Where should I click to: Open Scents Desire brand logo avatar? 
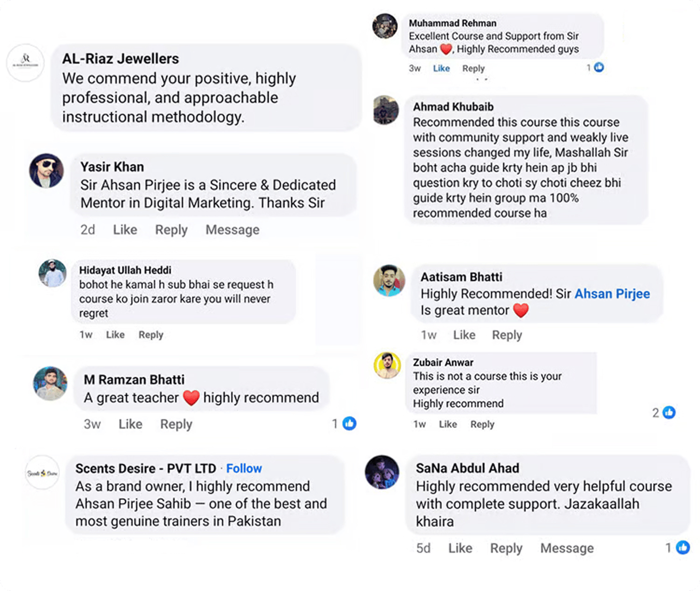click(x=43, y=472)
